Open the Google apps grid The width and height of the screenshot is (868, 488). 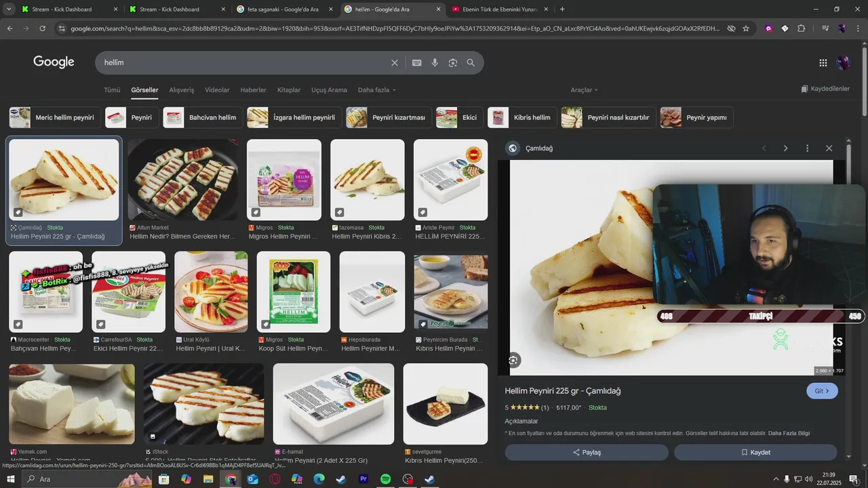[823, 62]
